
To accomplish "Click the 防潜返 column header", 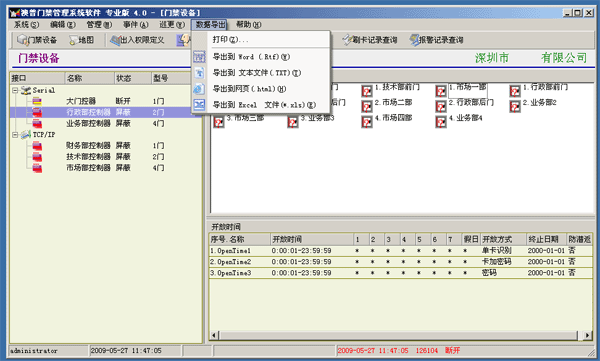I will 579,240.
